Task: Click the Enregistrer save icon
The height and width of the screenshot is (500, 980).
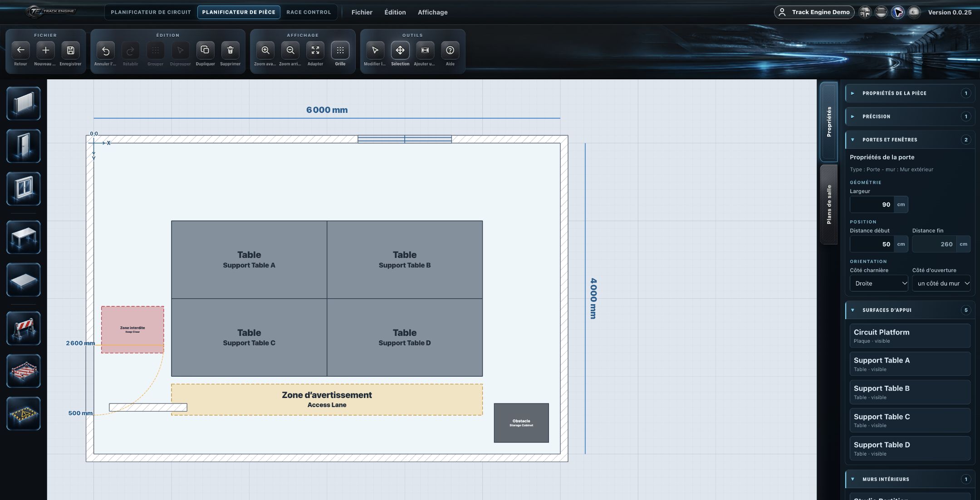Action: point(70,50)
